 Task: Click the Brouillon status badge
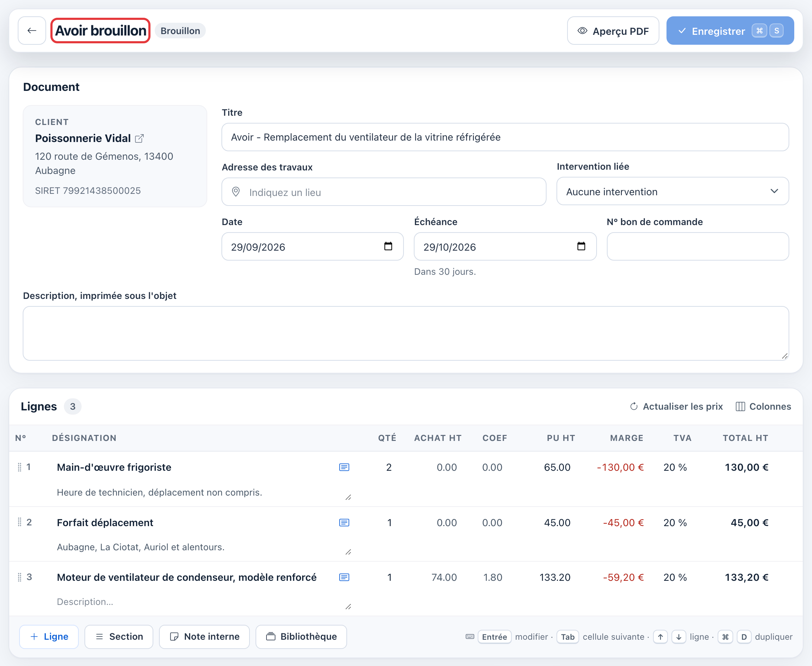click(180, 31)
